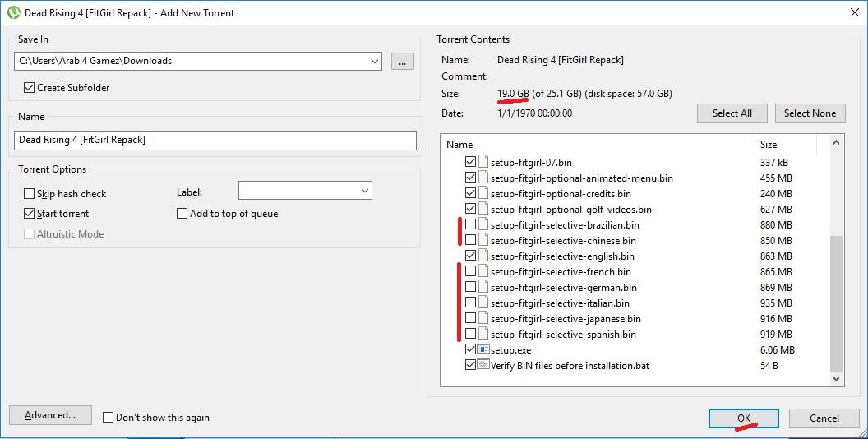The width and height of the screenshot is (868, 439).
Task: Enable Add to top of queue
Action: [182, 214]
